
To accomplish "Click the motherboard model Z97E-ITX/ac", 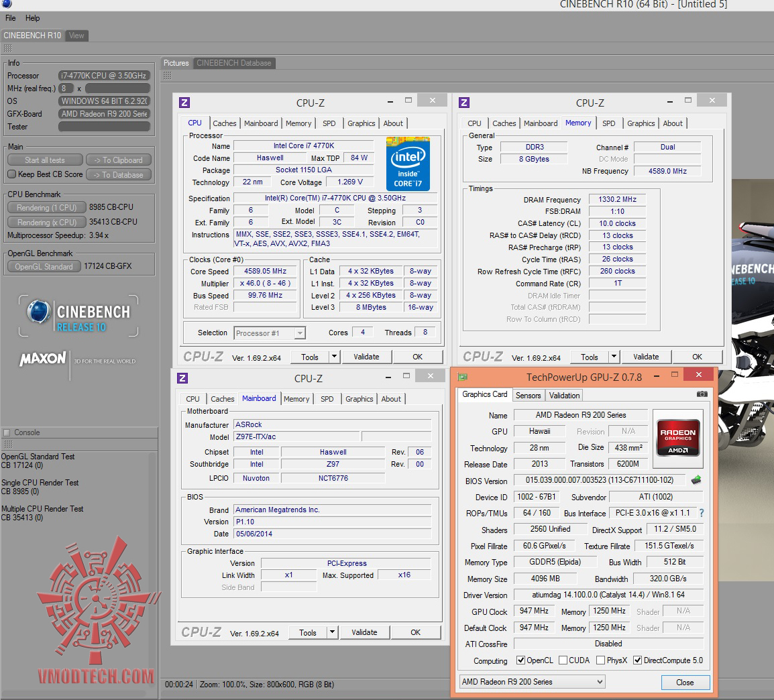I will click(x=296, y=436).
